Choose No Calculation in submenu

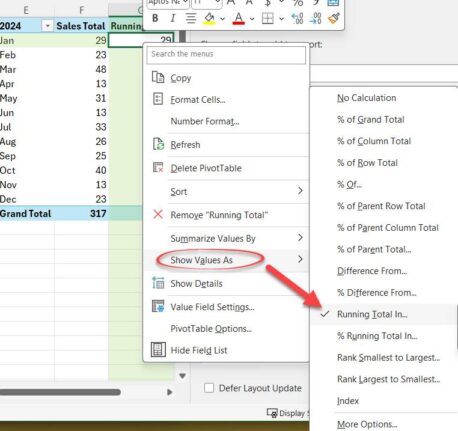tap(367, 98)
